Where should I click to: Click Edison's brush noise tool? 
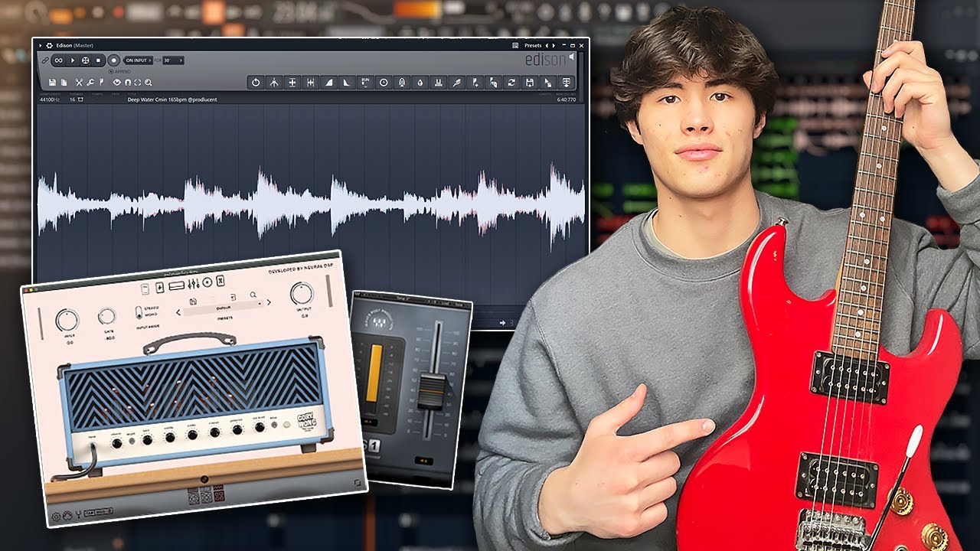click(x=456, y=82)
